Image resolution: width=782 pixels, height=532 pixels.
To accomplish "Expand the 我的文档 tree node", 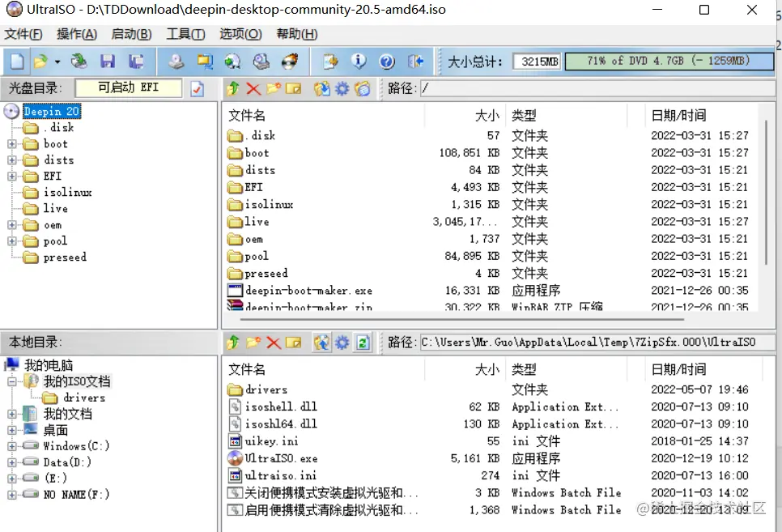I will (12, 415).
